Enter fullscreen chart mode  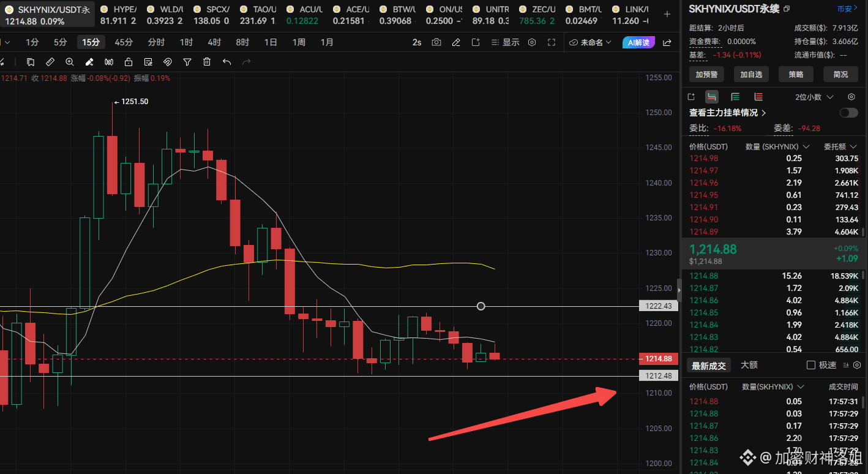pos(552,42)
